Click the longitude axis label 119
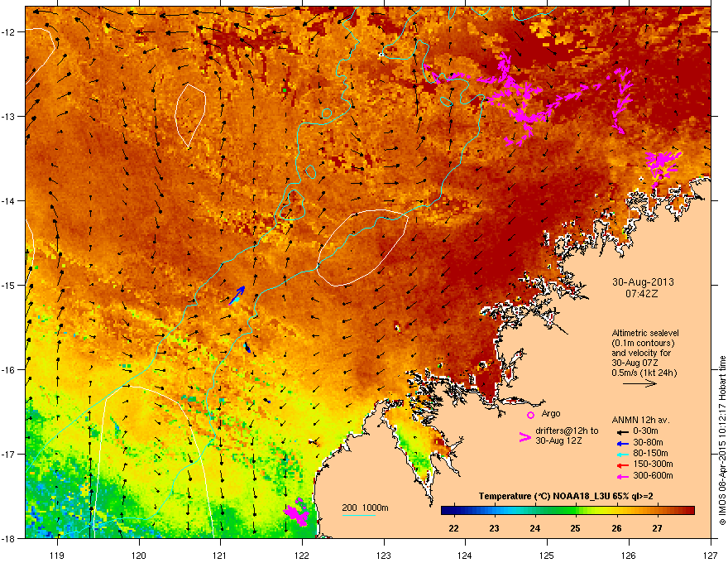The height and width of the screenshot is (563, 728). [x=57, y=555]
